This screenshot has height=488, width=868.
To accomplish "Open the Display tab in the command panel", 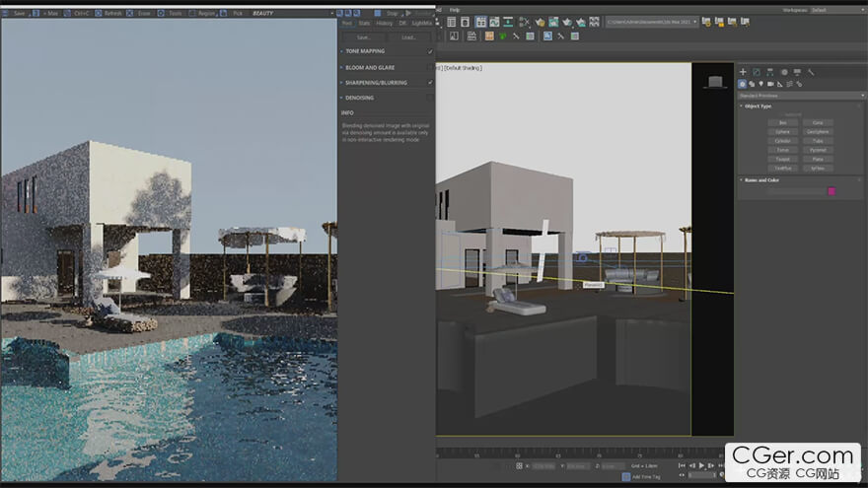I will click(797, 72).
